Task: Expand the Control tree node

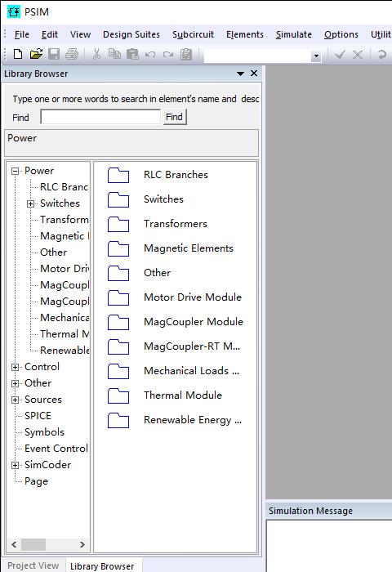Action: [15, 367]
